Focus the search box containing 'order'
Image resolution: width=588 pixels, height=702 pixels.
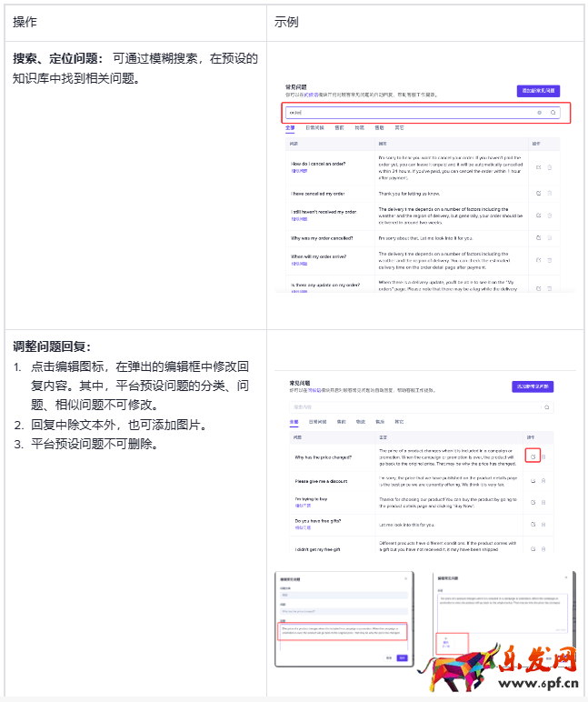[423, 113]
